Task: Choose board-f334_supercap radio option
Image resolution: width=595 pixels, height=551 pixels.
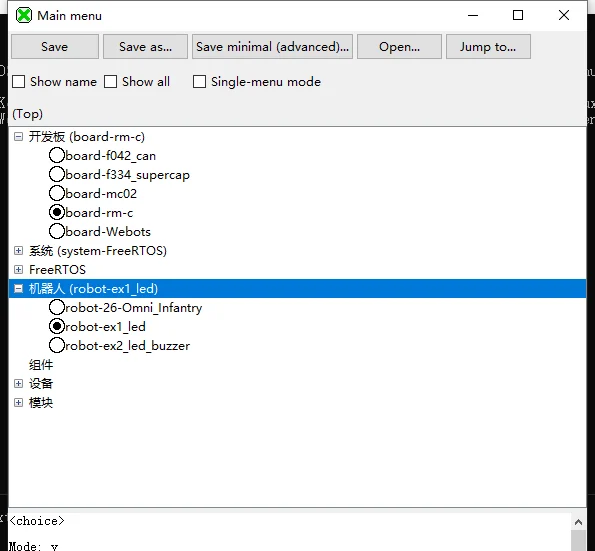Action: click(57, 175)
